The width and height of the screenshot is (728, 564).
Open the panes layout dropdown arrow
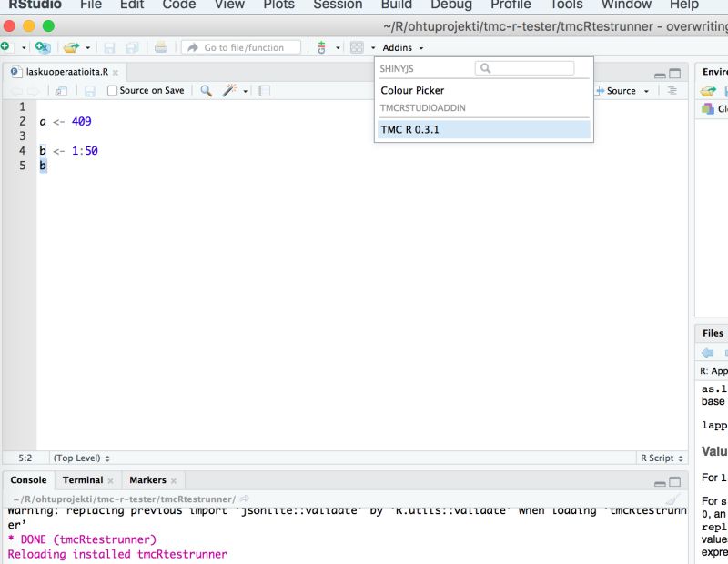[x=373, y=47]
